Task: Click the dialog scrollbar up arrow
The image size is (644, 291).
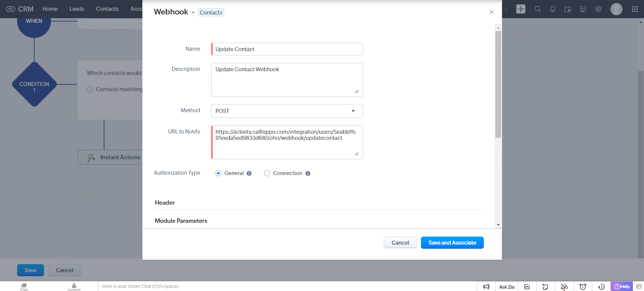Action: pyautogui.click(x=498, y=28)
